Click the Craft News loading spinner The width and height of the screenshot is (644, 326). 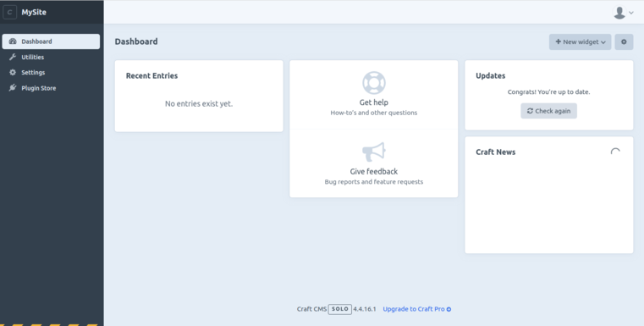pos(615,152)
